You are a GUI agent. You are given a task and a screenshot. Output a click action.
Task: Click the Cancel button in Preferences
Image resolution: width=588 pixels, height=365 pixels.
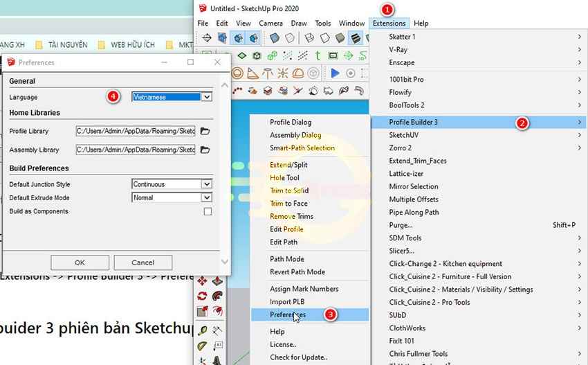tap(143, 262)
